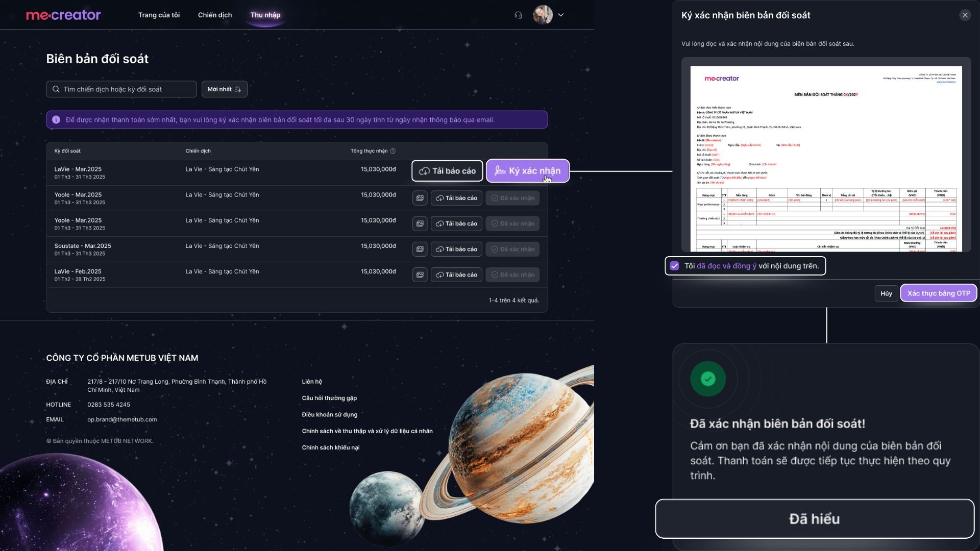Image resolution: width=980 pixels, height=551 pixels.
Task: Click the green success checkmark icon
Action: tap(707, 379)
